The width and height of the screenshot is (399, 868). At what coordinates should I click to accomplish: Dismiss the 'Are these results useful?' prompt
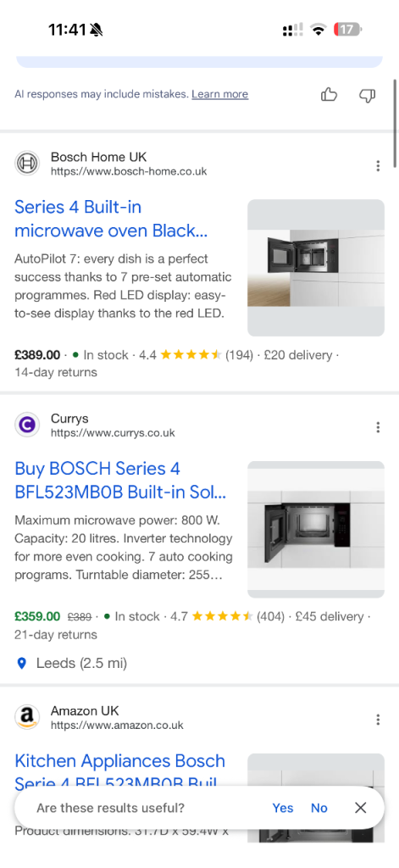pyautogui.click(x=360, y=808)
